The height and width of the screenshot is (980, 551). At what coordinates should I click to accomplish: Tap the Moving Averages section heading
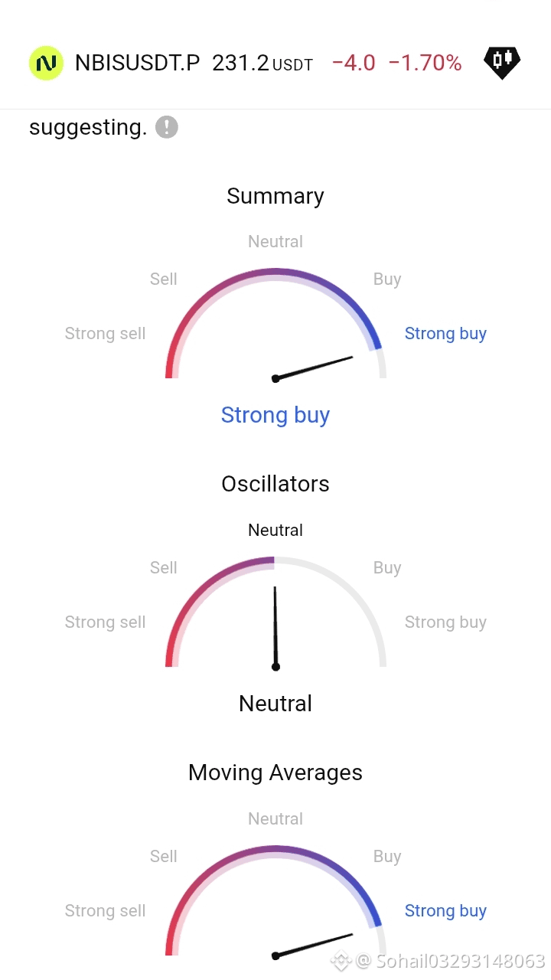click(x=275, y=773)
